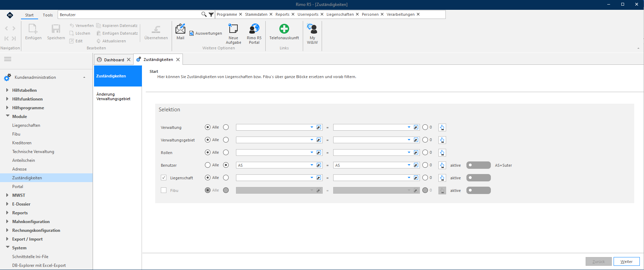This screenshot has height=270, width=644.
Task: Click the Benutzer search input field
Action: click(129, 15)
